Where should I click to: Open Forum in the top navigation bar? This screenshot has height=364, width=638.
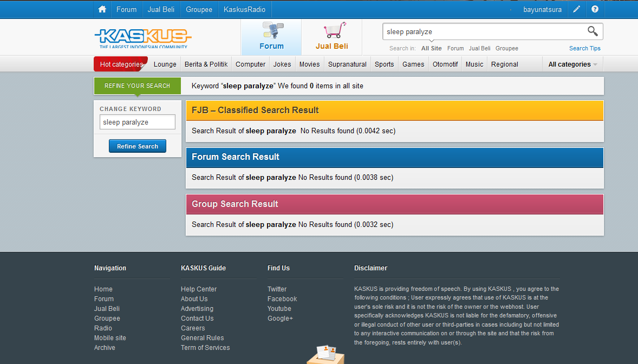[127, 9]
